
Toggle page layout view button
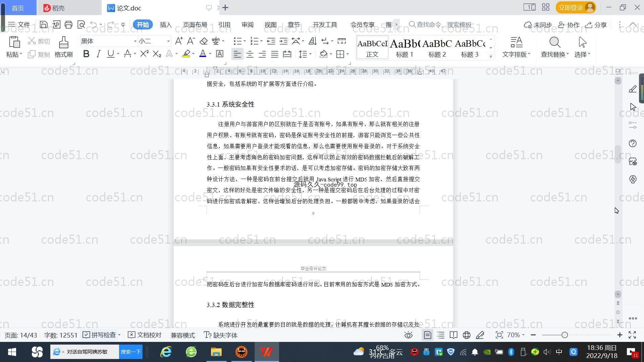point(427,335)
